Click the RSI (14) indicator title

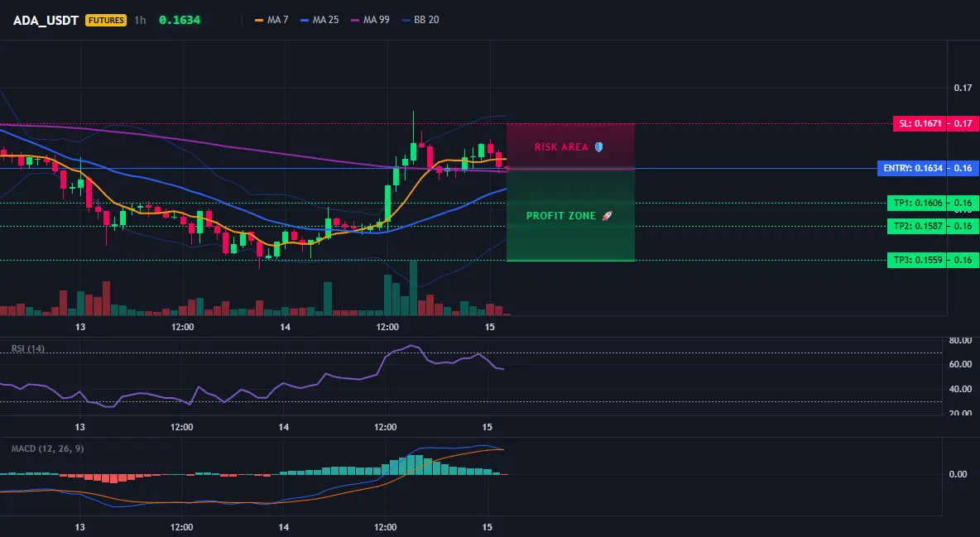28,348
